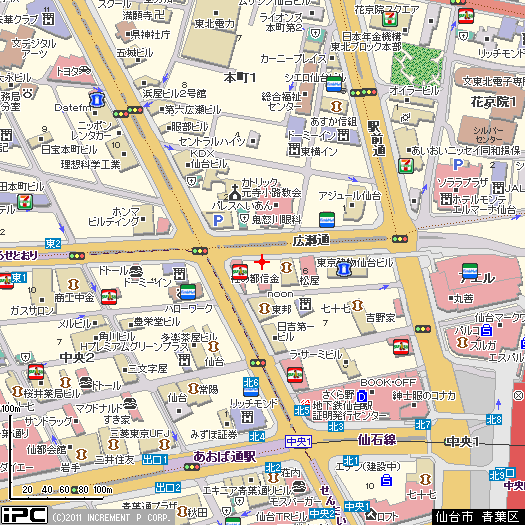This screenshot has width=525, height=525.
Task: Click the 東北電力 building label
Action: point(215,23)
